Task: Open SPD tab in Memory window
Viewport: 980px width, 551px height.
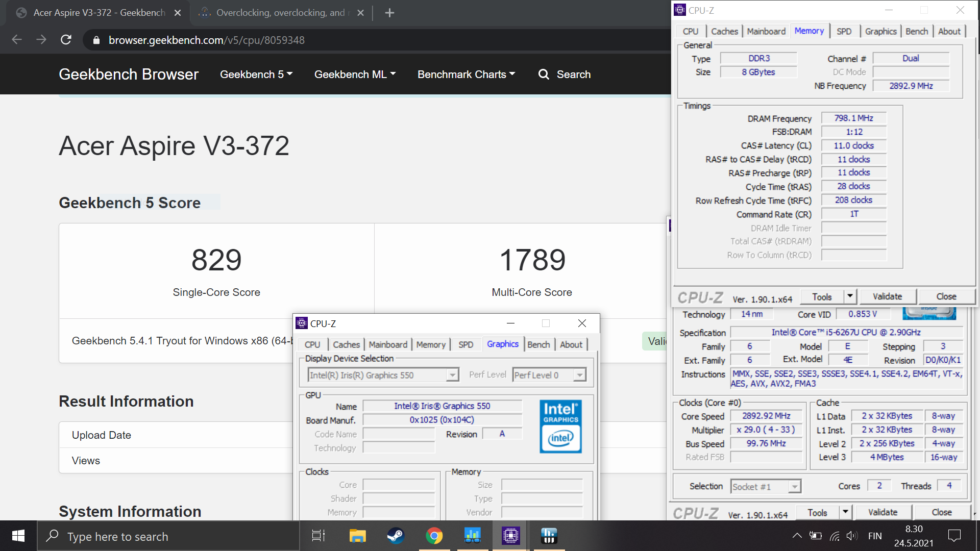Action: 844,31
